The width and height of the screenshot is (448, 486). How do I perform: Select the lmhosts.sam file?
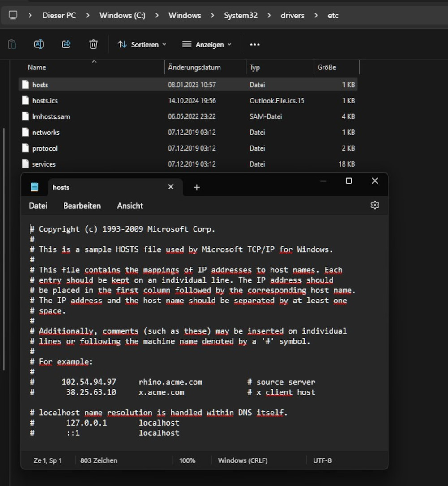tap(51, 116)
